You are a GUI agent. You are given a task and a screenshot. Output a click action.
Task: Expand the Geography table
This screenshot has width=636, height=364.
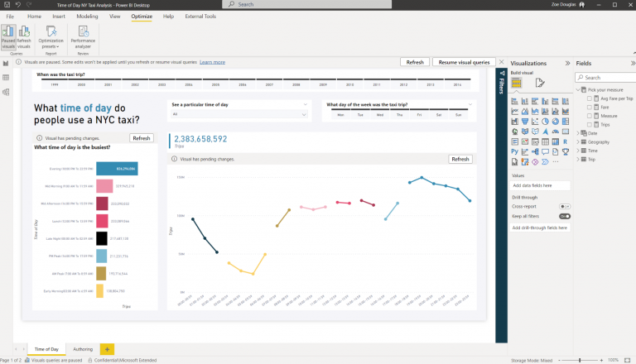tap(578, 141)
